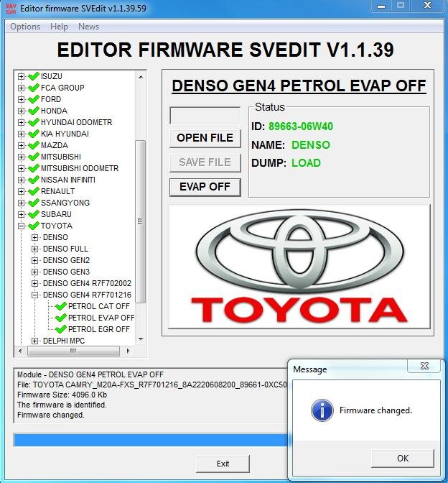Screen dimensions: 448x483
Task: Click the tree vertical scrollbar thumb
Action: tap(140, 221)
